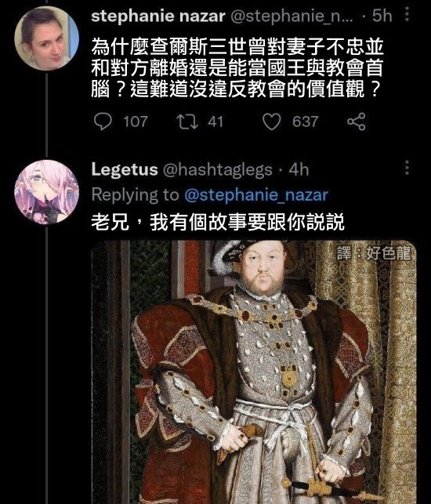Image resolution: width=431 pixels, height=504 pixels.
Task: Open Legetus display name
Action: point(125,169)
